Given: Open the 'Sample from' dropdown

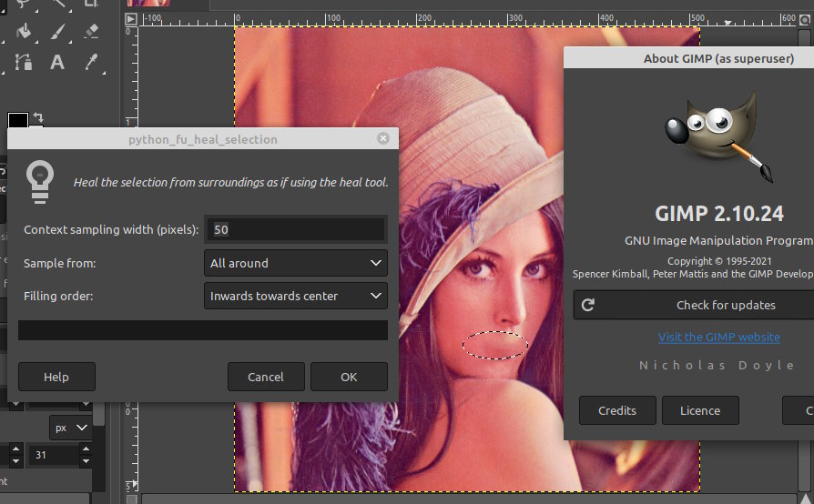Looking at the screenshot, I should coord(296,263).
